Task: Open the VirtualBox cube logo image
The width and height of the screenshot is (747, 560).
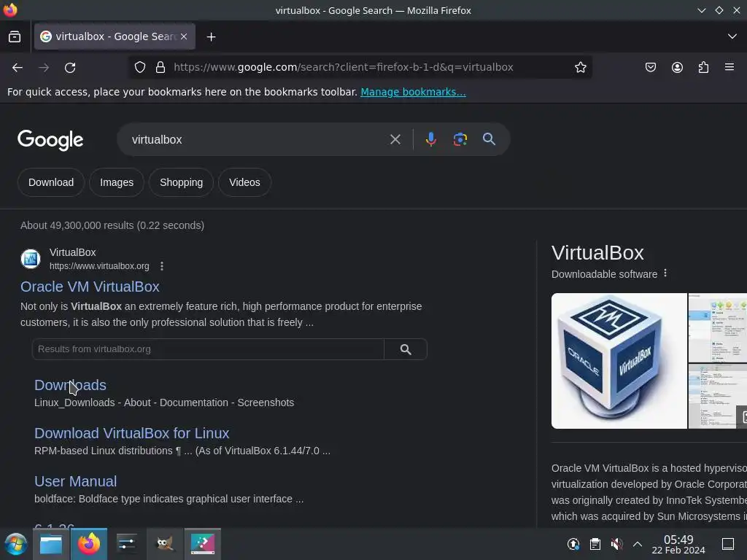Action: 619,361
